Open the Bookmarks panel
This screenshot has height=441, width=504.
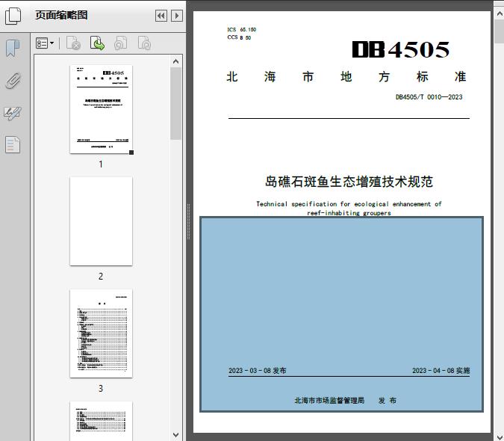(13, 49)
